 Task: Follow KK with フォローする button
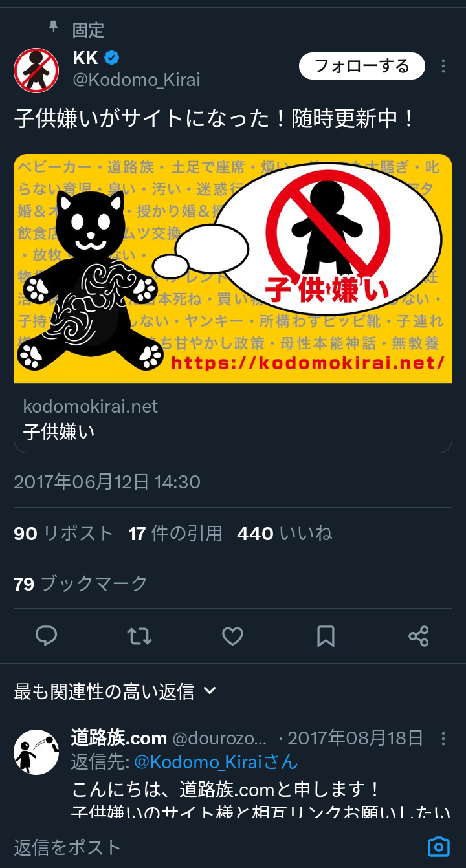tap(362, 66)
